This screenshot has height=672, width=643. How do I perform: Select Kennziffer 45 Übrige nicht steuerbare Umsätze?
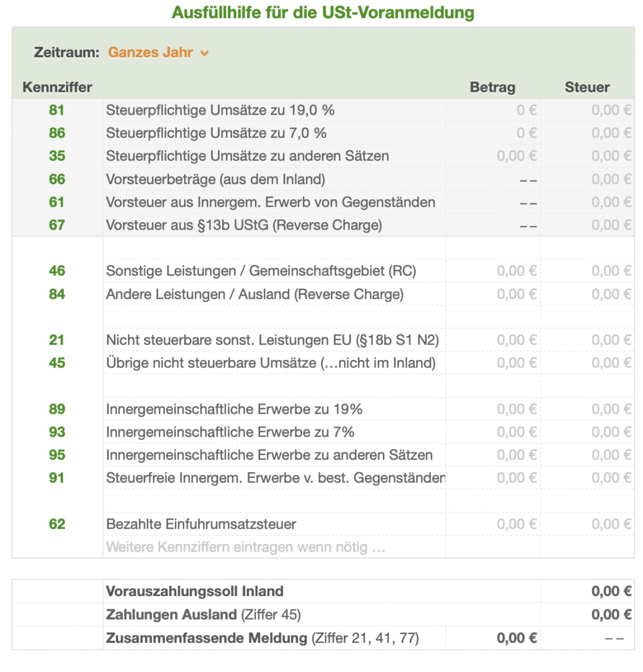(56, 363)
